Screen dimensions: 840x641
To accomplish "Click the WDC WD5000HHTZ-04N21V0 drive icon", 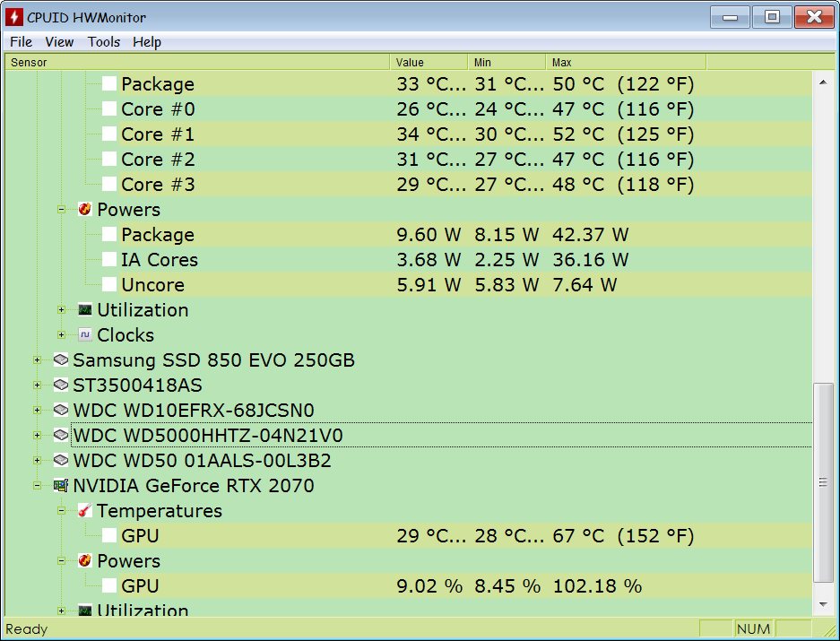I will (61, 435).
